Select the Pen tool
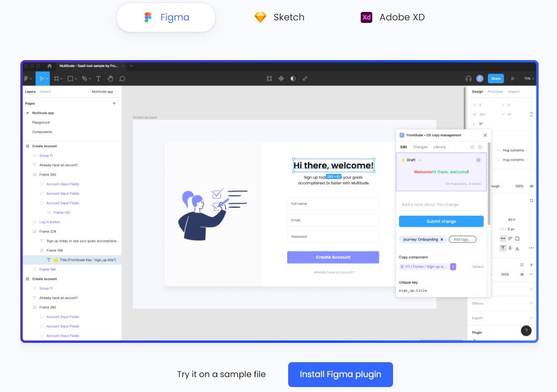This screenshot has height=392, width=557. (x=85, y=78)
